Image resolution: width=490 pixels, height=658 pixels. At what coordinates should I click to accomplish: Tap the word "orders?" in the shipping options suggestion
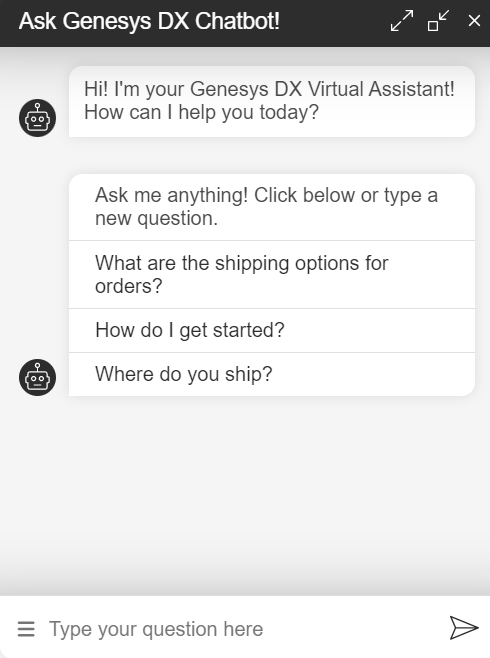tap(129, 286)
